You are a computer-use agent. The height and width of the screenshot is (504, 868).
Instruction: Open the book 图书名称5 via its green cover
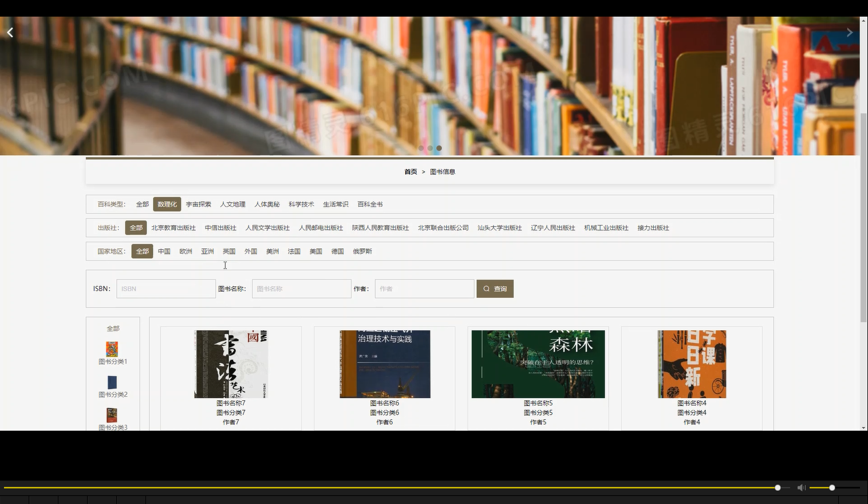[538, 364]
